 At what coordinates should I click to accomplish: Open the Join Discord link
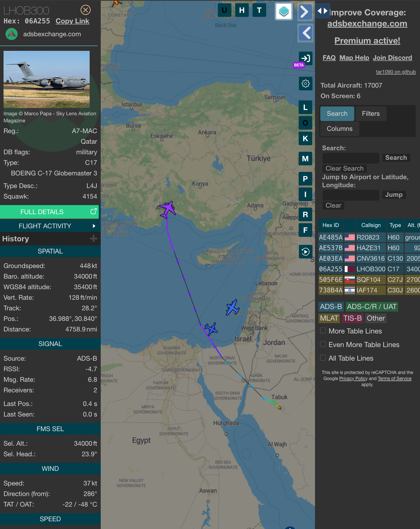tap(392, 58)
